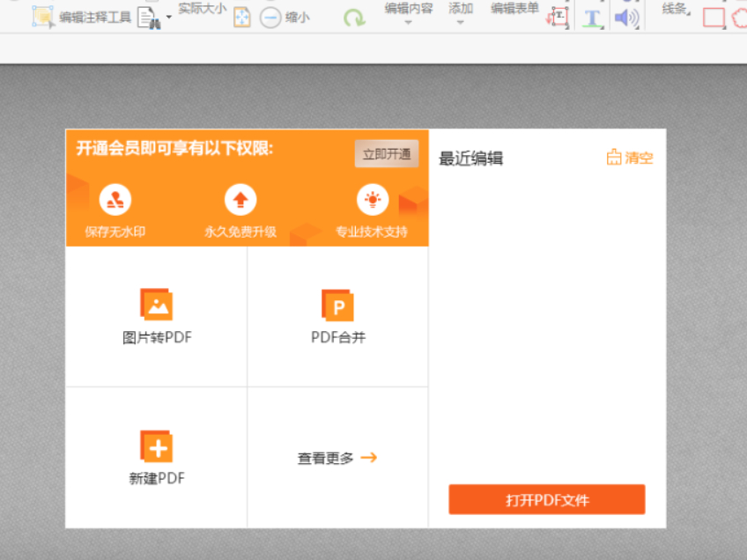Click the 保存无水印 stamp icon
This screenshot has width=747, height=560.
point(115,200)
